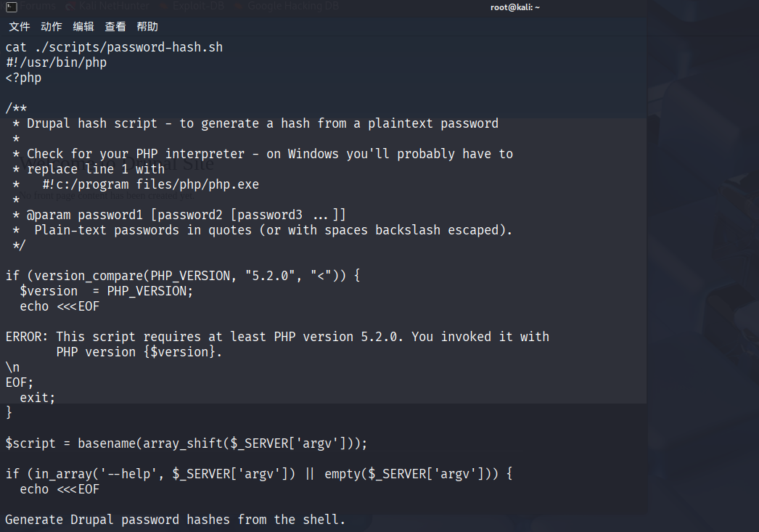Click the 'Generate Drupal password hashes' line

pos(175,520)
